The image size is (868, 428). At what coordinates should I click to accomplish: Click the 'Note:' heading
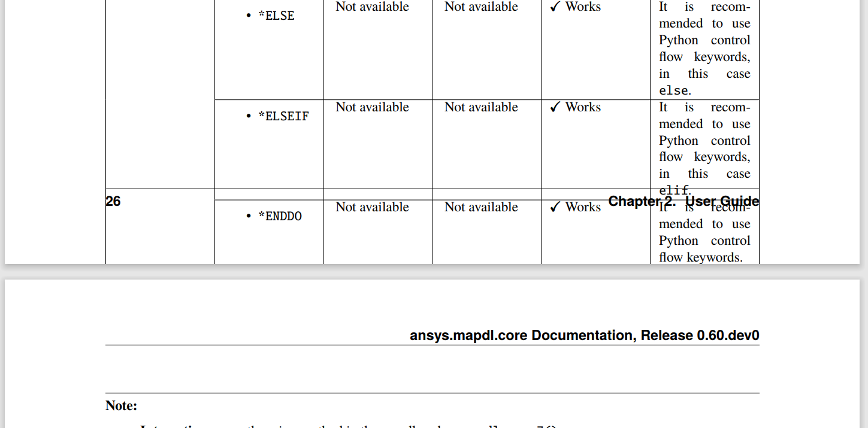(122, 406)
